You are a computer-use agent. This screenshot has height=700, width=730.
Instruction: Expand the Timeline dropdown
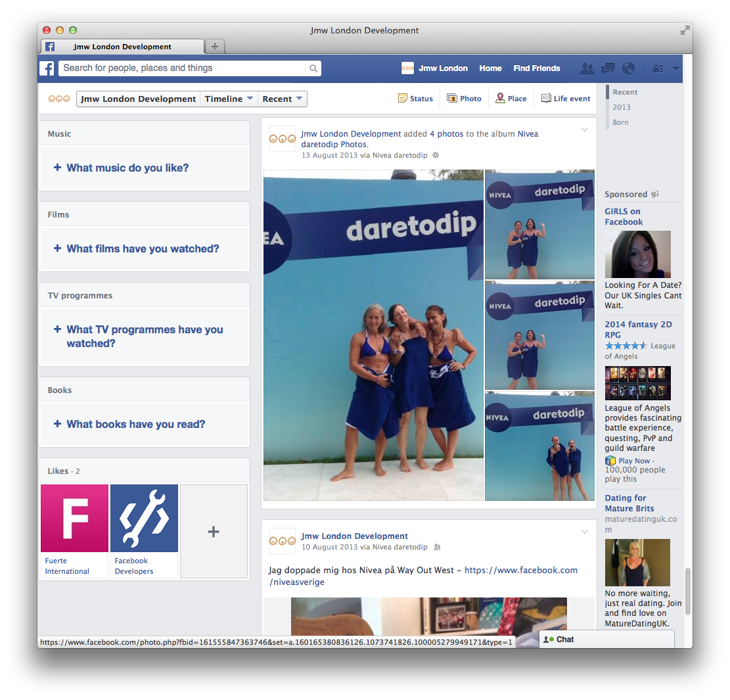[229, 99]
